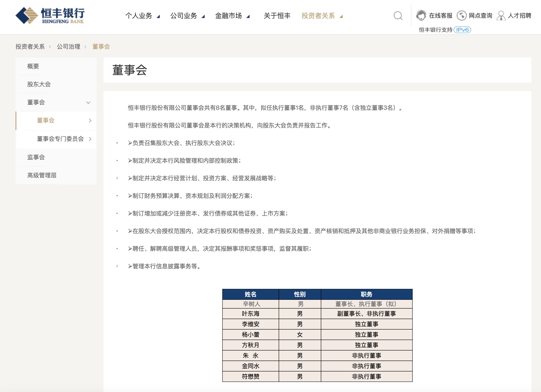Click the 姓名 table header cell
Screen dimensions: 541x392
coord(250,294)
